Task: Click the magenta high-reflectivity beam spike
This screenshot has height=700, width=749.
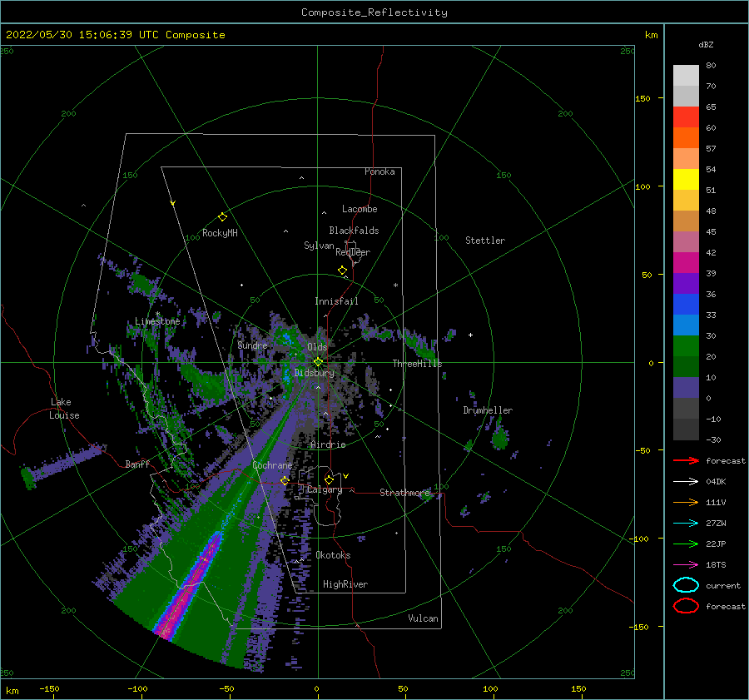Action: click(190, 584)
